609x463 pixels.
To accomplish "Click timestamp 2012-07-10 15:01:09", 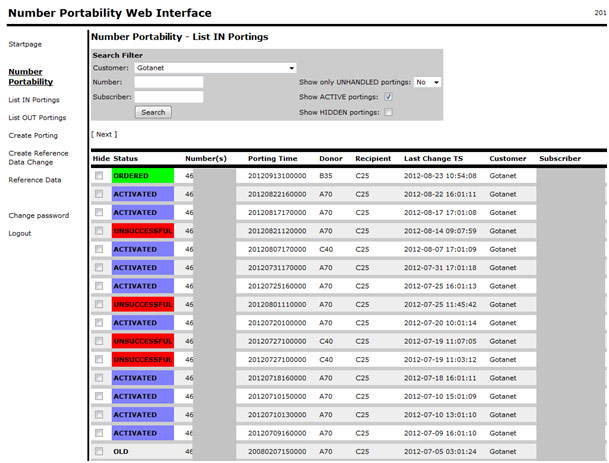I will [x=440, y=397].
